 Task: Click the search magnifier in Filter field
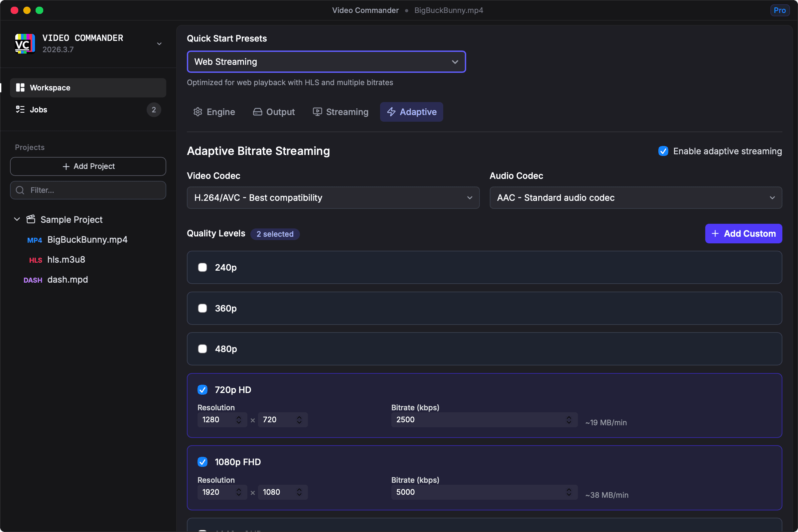coord(20,190)
